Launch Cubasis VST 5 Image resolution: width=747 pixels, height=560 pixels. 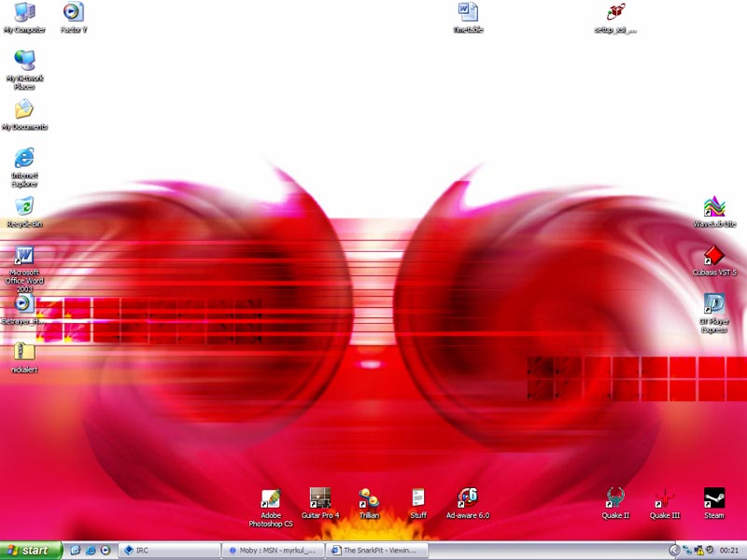(714, 256)
